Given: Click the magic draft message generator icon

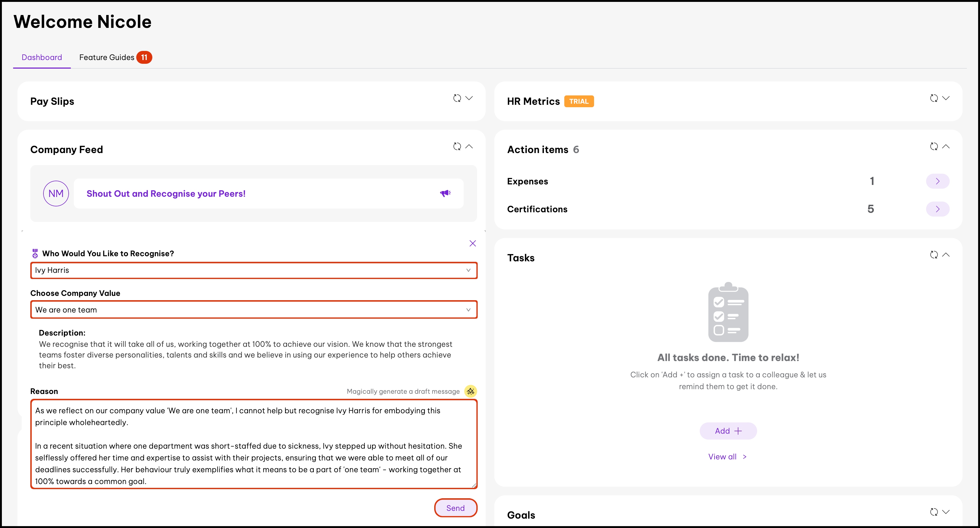Looking at the screenshot, I should tap(471, 391).
